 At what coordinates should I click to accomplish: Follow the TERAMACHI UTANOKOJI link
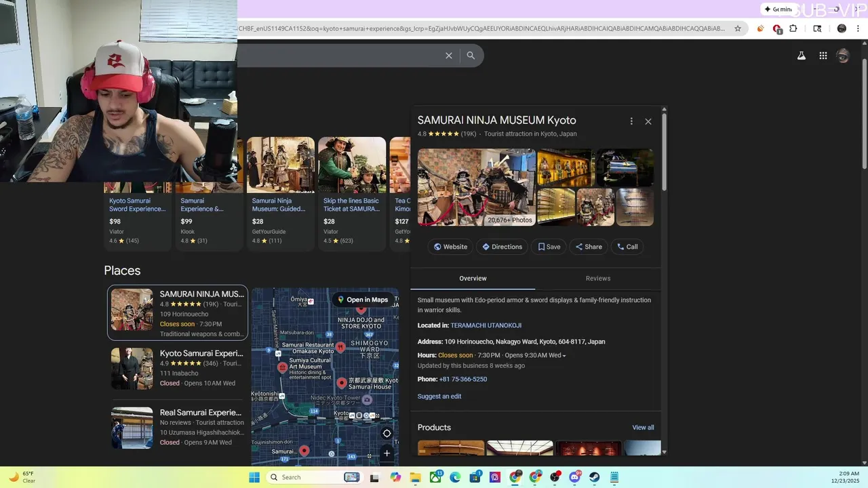click(x=486, y=325)
